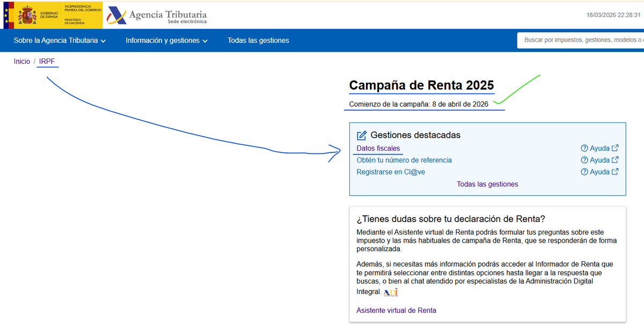Click the Gestiones destacadas edit icon
Screen dimensions: 644x329
coord(362,135)
